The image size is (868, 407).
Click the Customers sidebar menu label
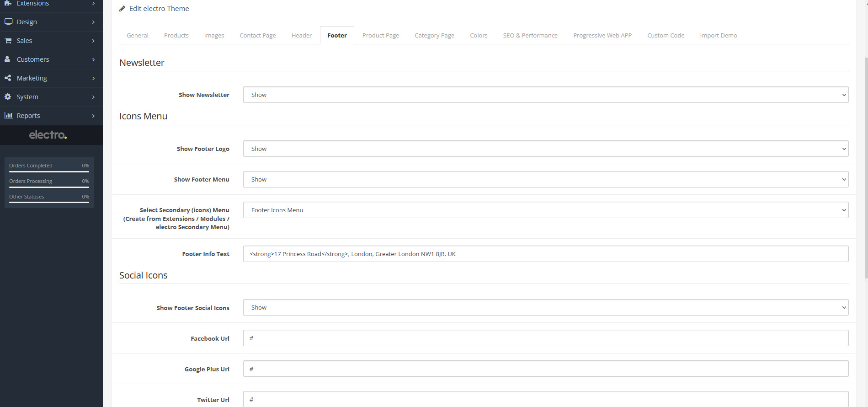coord(33,59)
